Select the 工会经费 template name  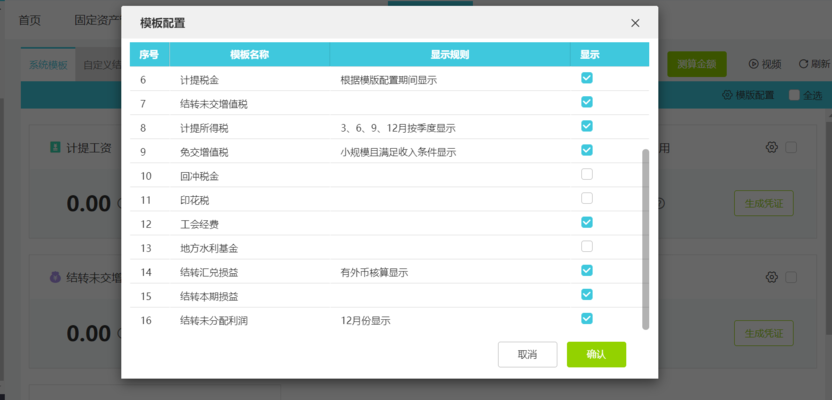pyautogui.click(x=199, y=225)
